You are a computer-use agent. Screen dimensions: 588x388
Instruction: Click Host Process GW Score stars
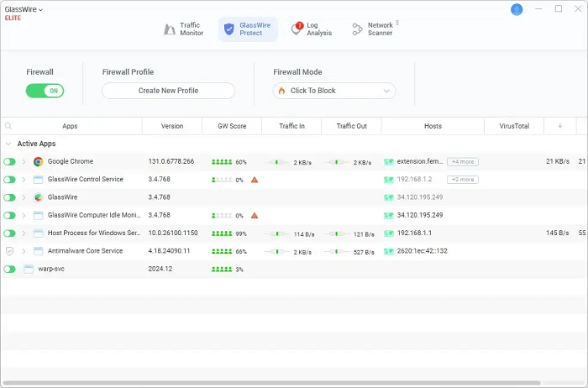pos(222,233)
